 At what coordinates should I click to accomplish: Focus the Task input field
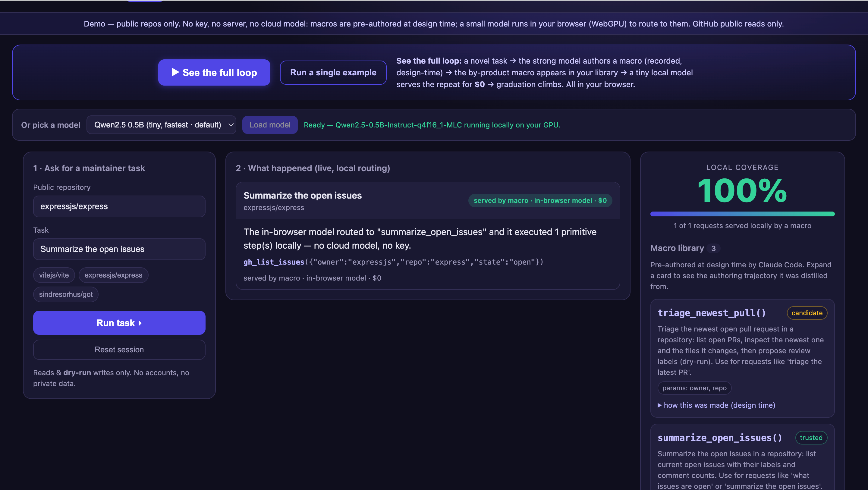[119, 249]
